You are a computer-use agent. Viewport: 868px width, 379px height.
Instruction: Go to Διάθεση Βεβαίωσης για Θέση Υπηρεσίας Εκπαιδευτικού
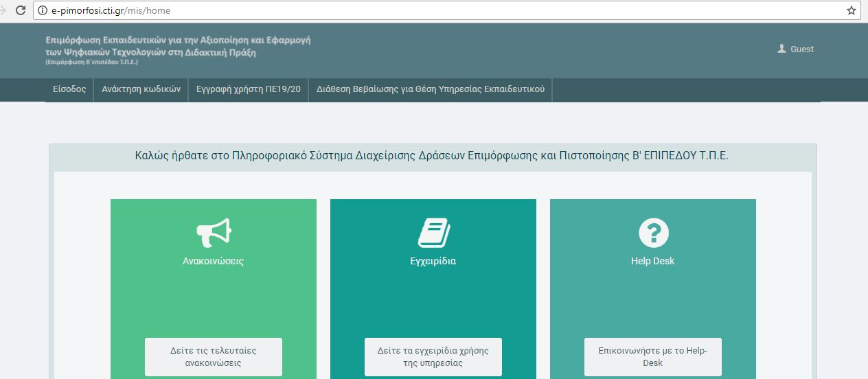(x=431, y=89)
